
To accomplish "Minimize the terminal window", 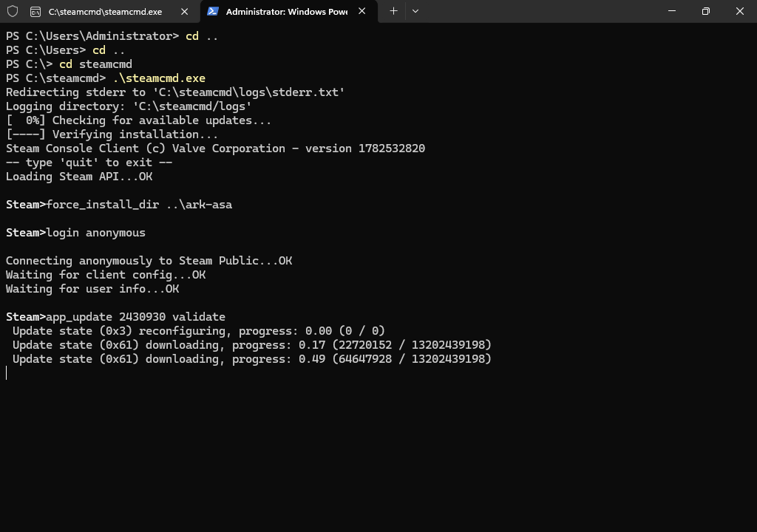I will click(x=671, y=10).
